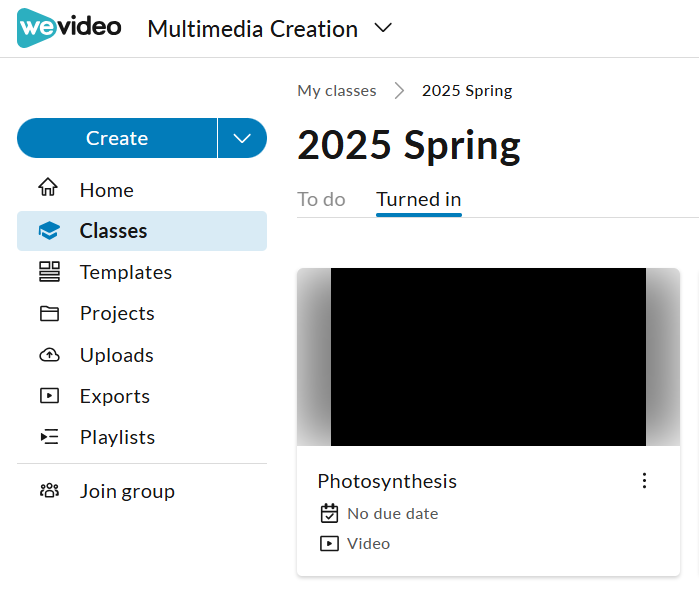Viewport: 699px width, 598px height.
Task: Open the Photosynthesis video thumbnail
Action: [489, 357]
